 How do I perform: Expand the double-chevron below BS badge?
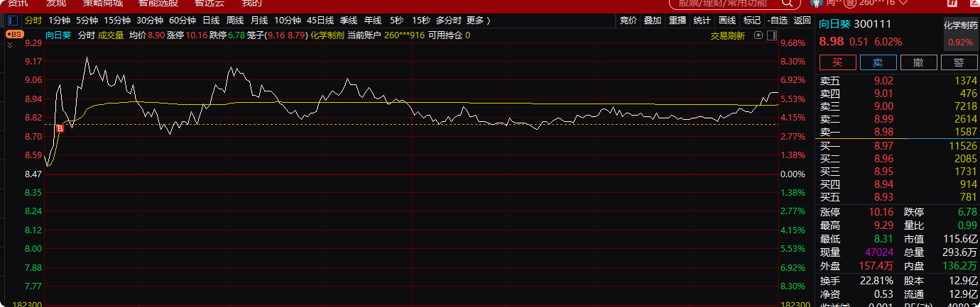10,44
